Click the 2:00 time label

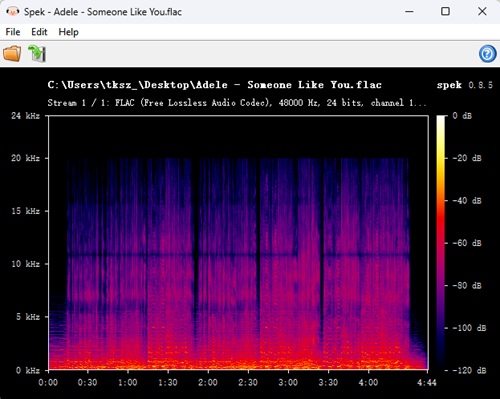(208, 382)
